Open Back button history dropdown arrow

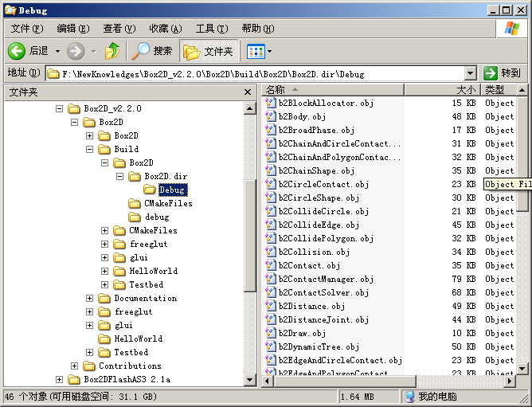pos(57,52)
